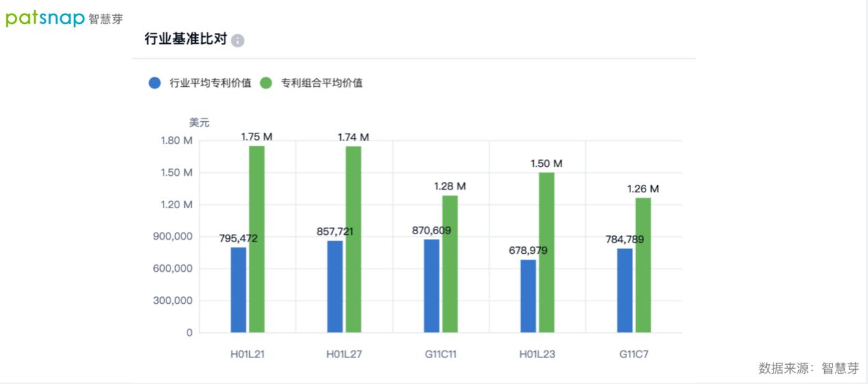Click the info icon beside 行业基准比对
The height and width of the screenshot is (384, 868).
[x=238, y=40]
